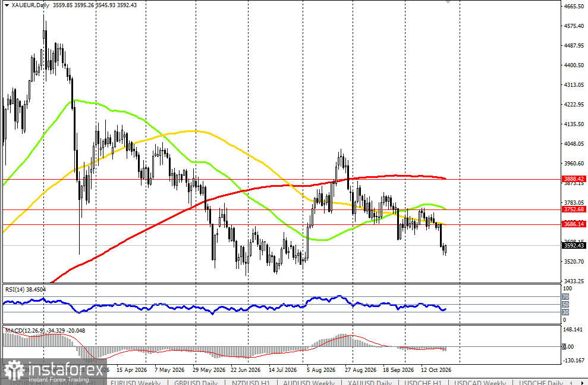Click the 3520.70 price scale value
This screenshot has width=588, height=385.
pyautogui.click(x=574, y=262)
